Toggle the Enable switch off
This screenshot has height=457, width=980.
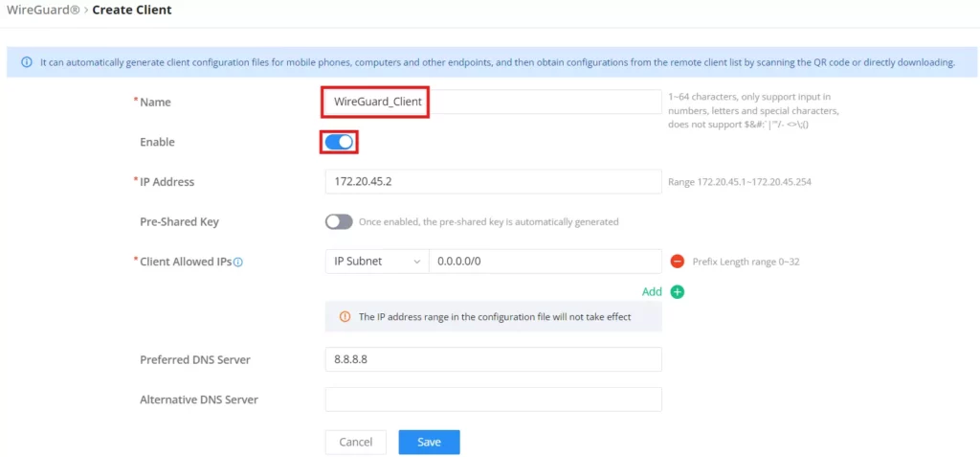coord(339,142)
